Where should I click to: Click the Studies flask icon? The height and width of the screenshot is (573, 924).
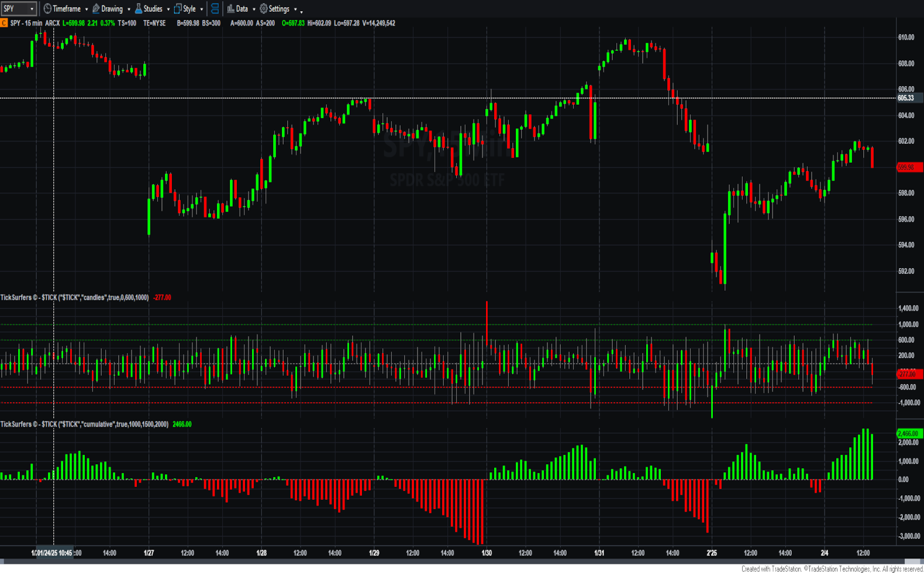(x=139, y=9)
